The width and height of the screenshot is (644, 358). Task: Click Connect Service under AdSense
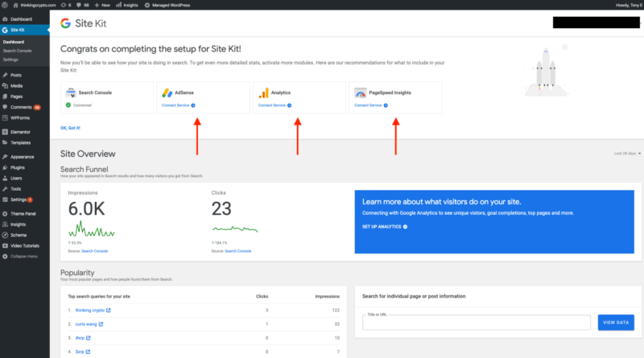(x=178, y=105)
